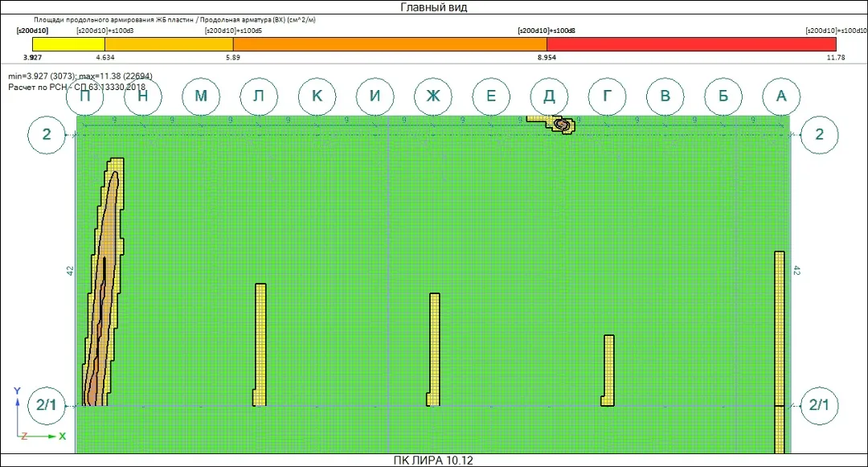Select the legend label "[s200d10]+s100d8"
The image size is (868, 467).
[547, 31]
